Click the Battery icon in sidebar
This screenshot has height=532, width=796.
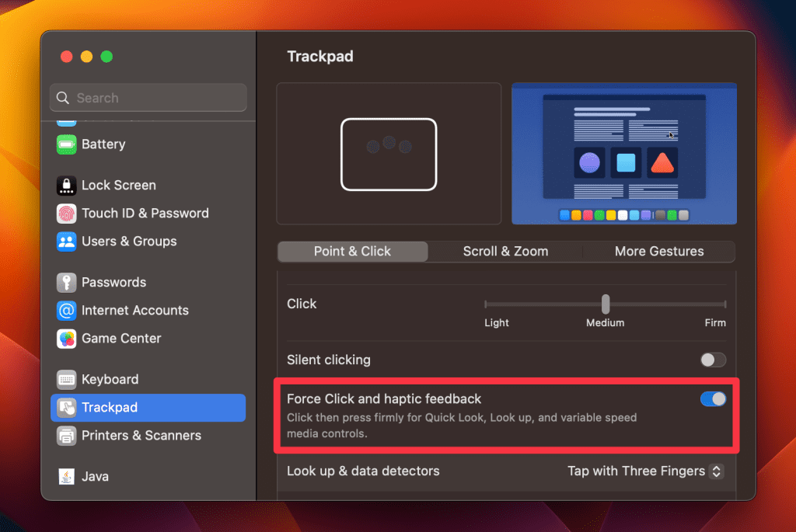(67, 144)
